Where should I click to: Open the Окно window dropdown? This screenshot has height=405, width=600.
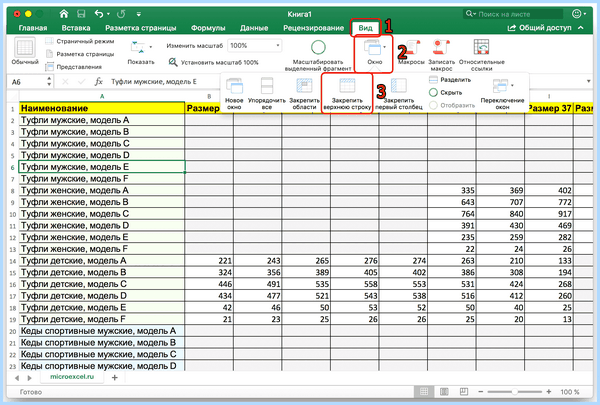click(x=374, y=53)
